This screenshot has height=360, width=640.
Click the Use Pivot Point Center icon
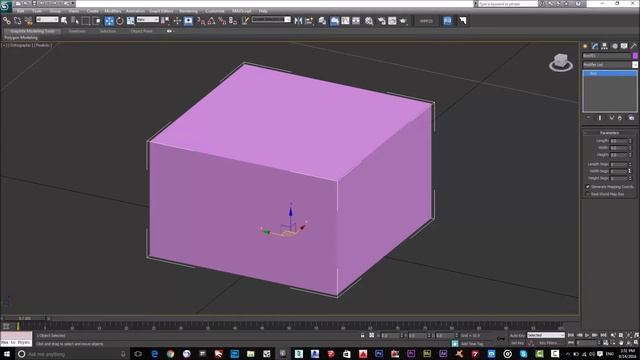tap(165, 20)
